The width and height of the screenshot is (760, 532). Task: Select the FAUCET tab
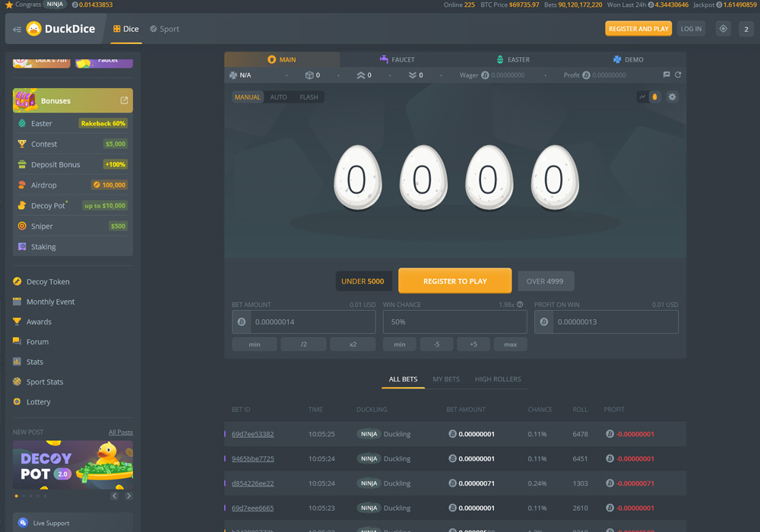tap(397, 59)
